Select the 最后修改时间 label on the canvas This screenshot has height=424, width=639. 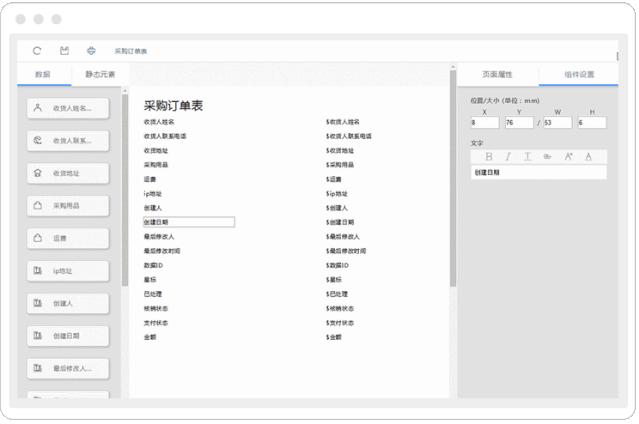pos(162,251)
